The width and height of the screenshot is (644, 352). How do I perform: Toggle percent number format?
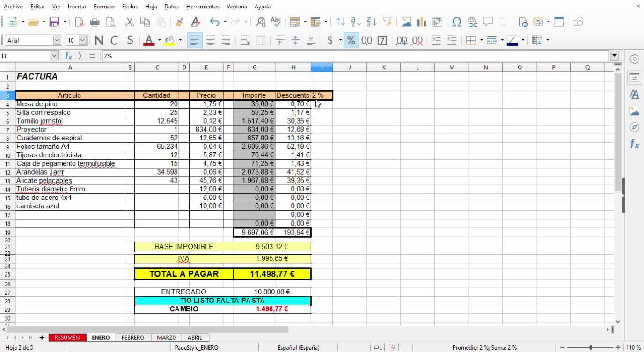point(351,40)
